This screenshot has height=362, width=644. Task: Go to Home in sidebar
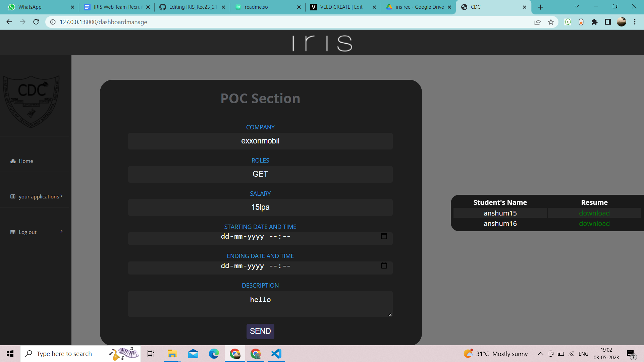pyautogui.click(x=26, y=161)
